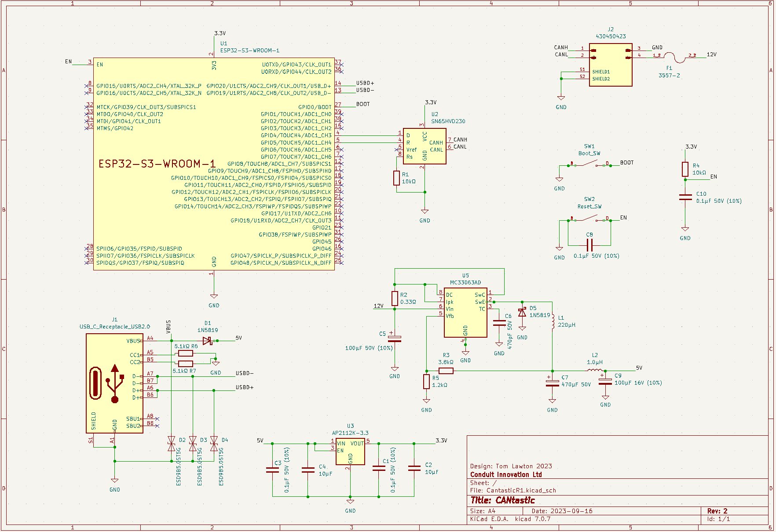Select the SW2 Reset_SW switch symbol
Image resolution: width=776 pixels, height=532 pixels.
(x=589, y=218)
